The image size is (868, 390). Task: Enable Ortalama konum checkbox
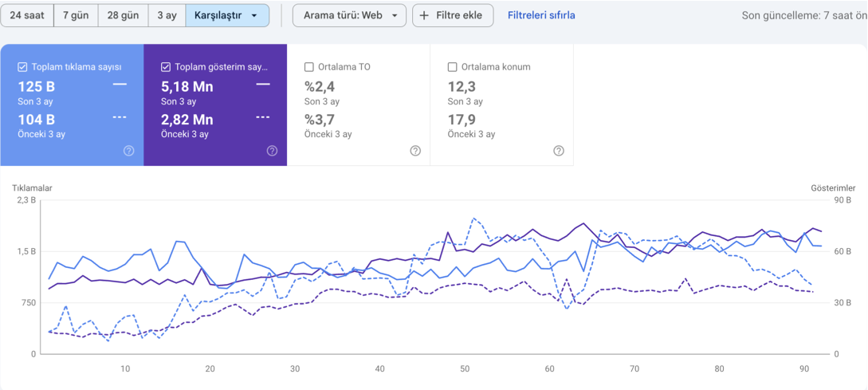coord(453,67)
